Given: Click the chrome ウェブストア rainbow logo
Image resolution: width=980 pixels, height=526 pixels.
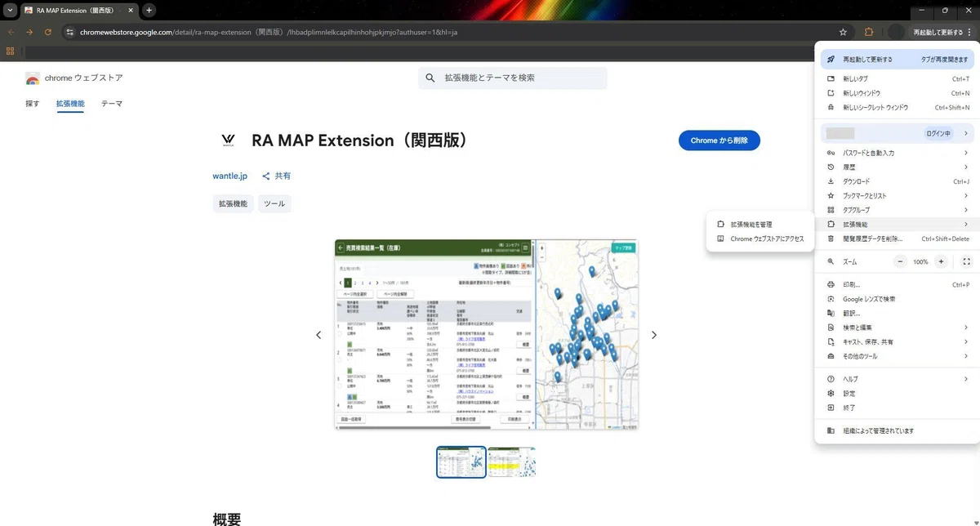Looking at the screenshot, I should (33, 78).
